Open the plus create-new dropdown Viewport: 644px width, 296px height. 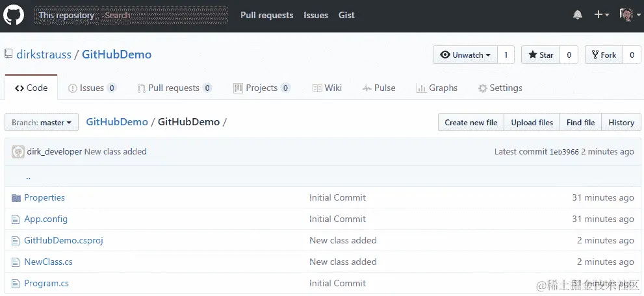click(x=602, y=15)
